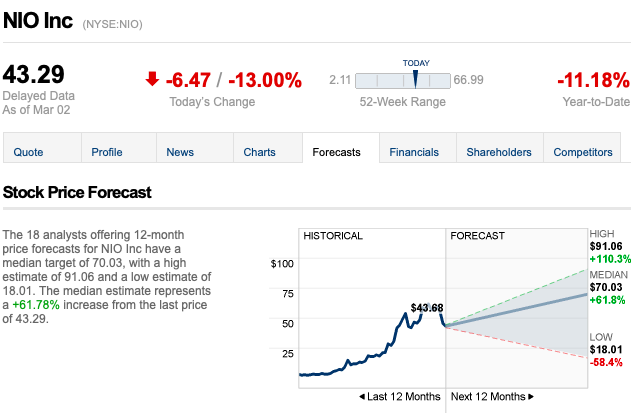Click the Stock Price Forecast heading
The height and width of the screenshot is (413, 638).
(77, 192)
